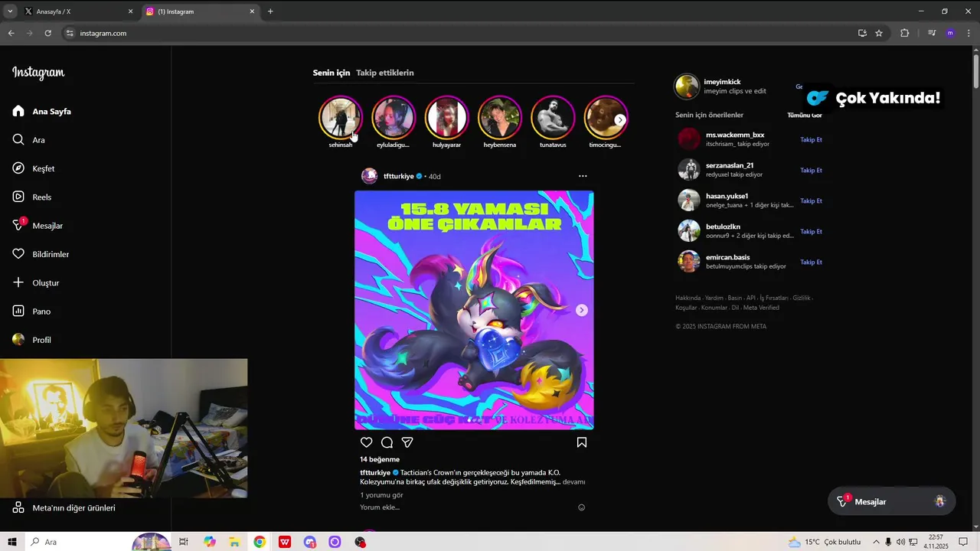980x551 pixels.
Task: Open the weather widget showing 15°C
Action: pos(824,542)
